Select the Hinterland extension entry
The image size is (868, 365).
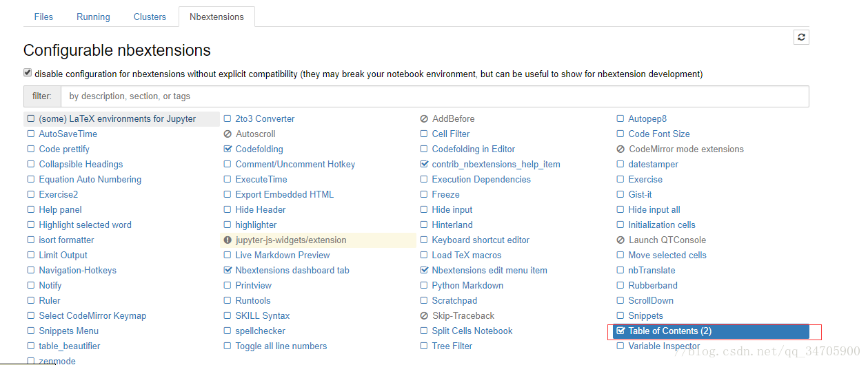[x=452, y=225]
